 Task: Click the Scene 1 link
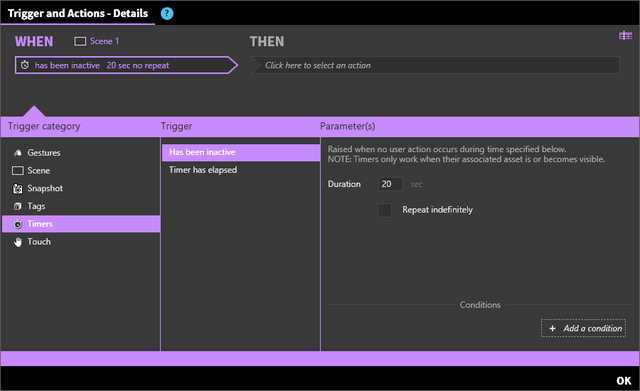click(x=104, y=41)
